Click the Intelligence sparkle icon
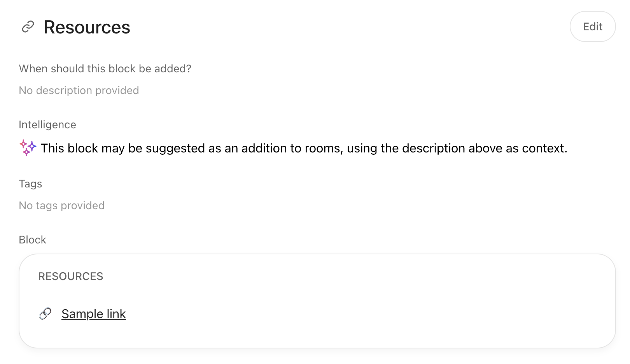This screenshot has width=630, height=364. coord(28,148)
